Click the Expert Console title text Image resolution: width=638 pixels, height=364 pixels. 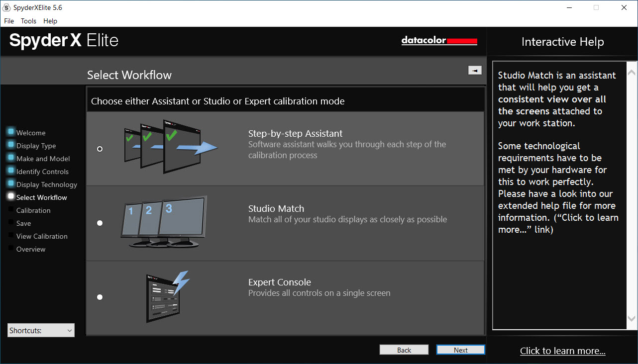pos(280,282)
